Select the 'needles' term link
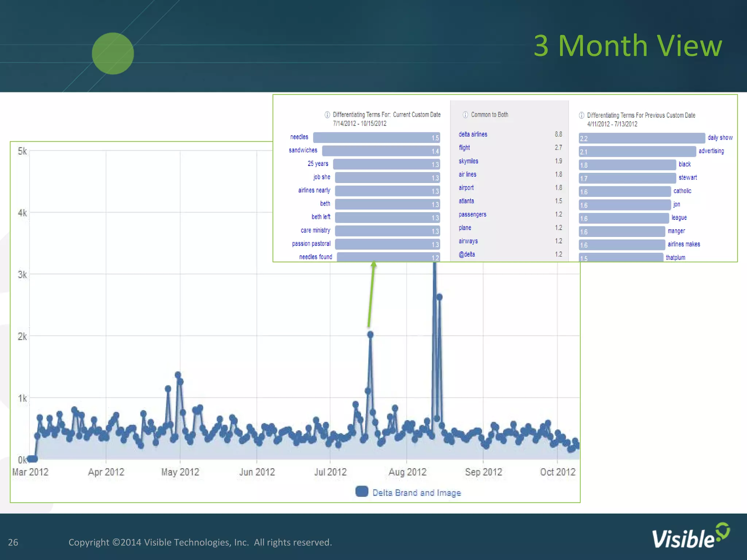This screenshot has width=747, height=560. 299,137
